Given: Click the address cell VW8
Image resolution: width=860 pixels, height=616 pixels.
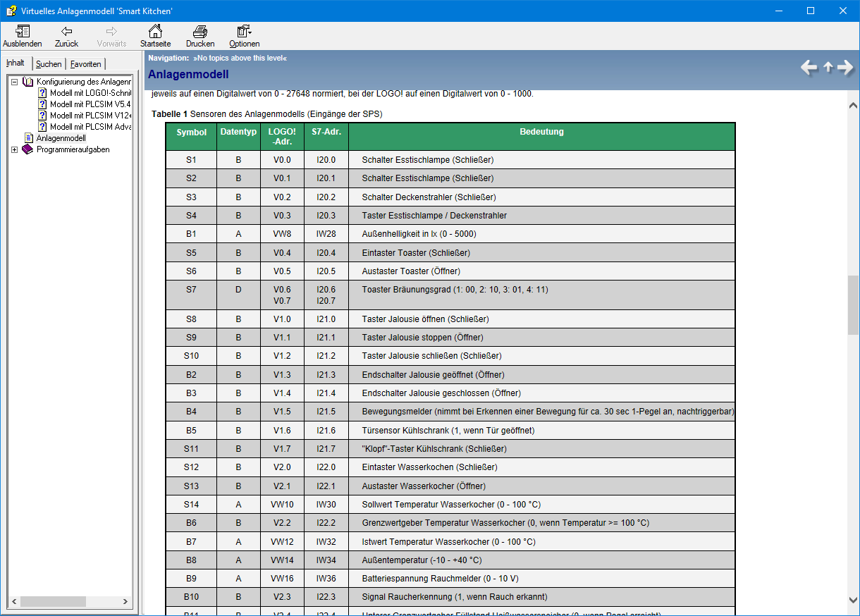Looking at the screenshot, I should (x=282, y=234).
